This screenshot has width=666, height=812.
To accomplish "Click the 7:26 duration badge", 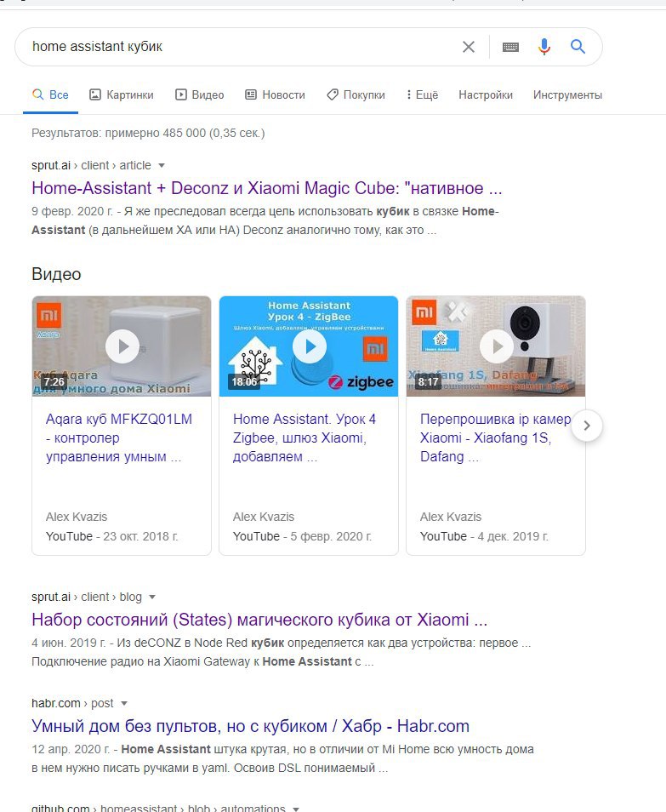I will point(54,382).
